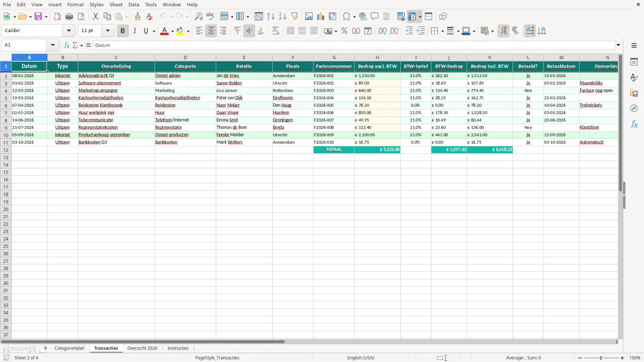Click column header C
This screenshot has width=644, height=362.
tap(116, 57)
